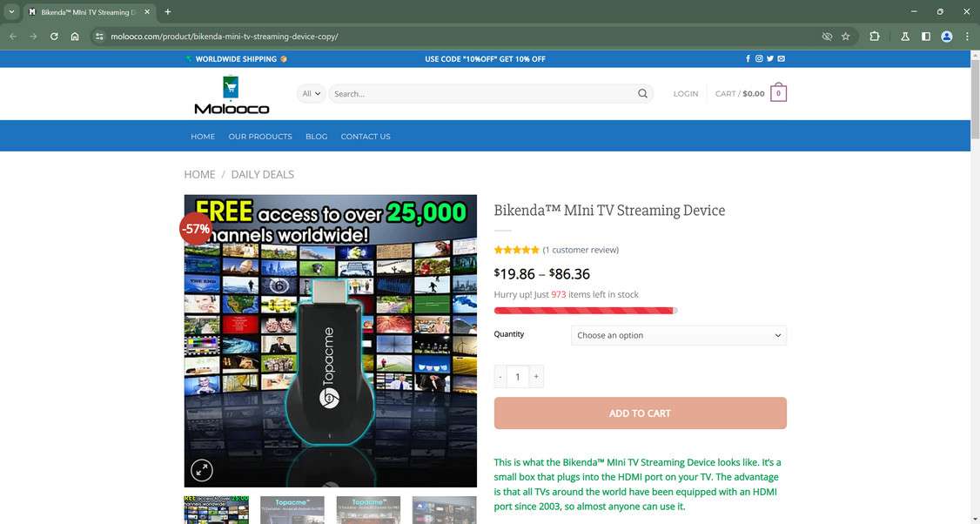Click the product title heading
Image resolution: width=980 pixels, height=524 pixels.
tap(609, 211)
